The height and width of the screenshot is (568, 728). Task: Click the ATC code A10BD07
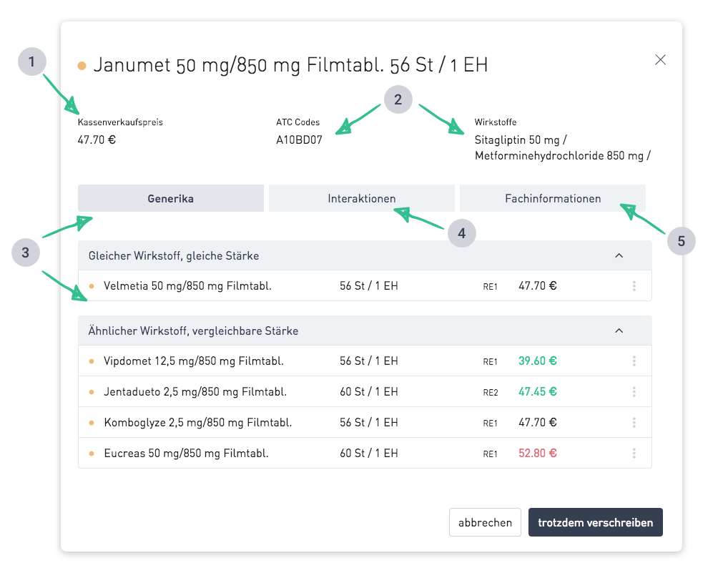click(299, 139)
